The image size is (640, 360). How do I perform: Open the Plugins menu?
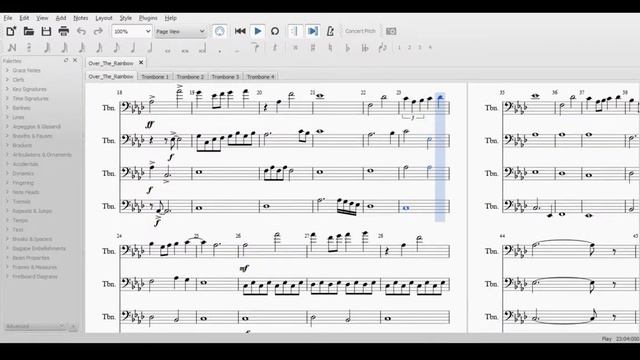coord(148,18)
